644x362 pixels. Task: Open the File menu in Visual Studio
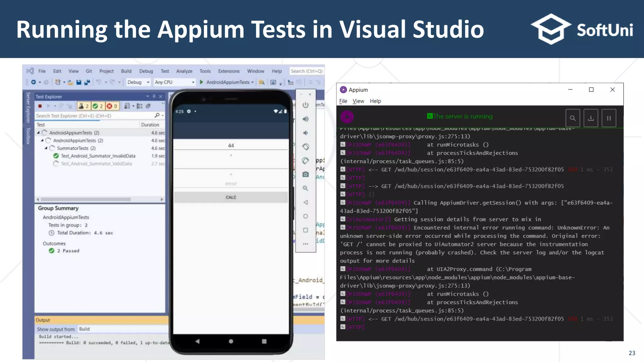click(42, 71)
